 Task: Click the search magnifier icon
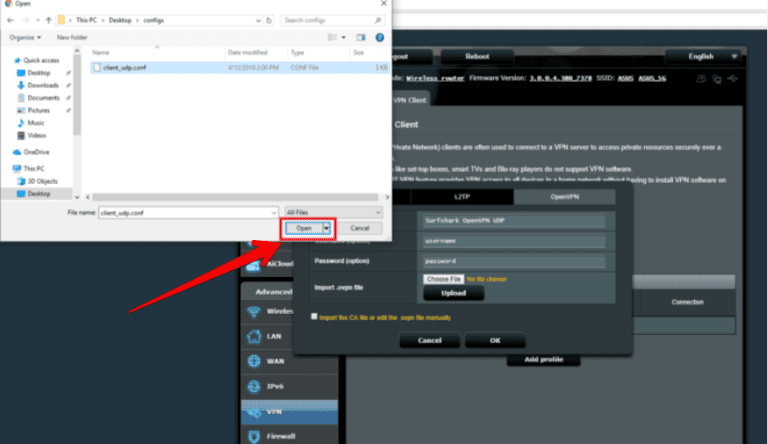click(x=378, y=20)
